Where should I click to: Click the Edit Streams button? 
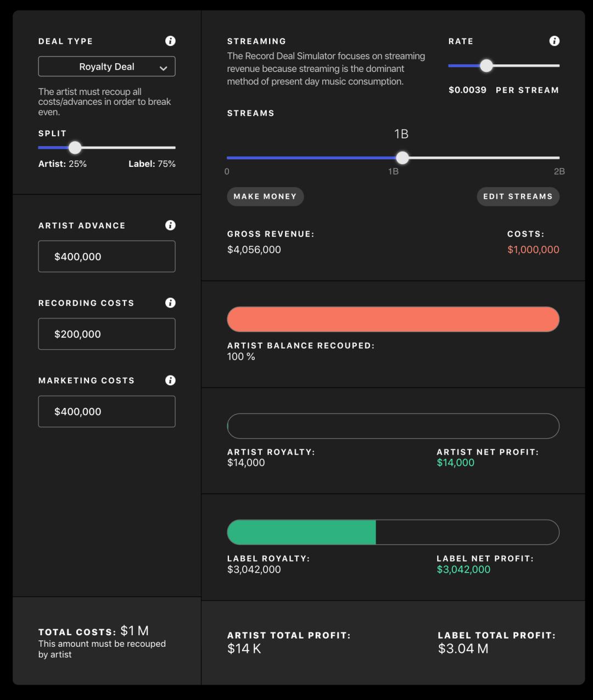point(518,197)
